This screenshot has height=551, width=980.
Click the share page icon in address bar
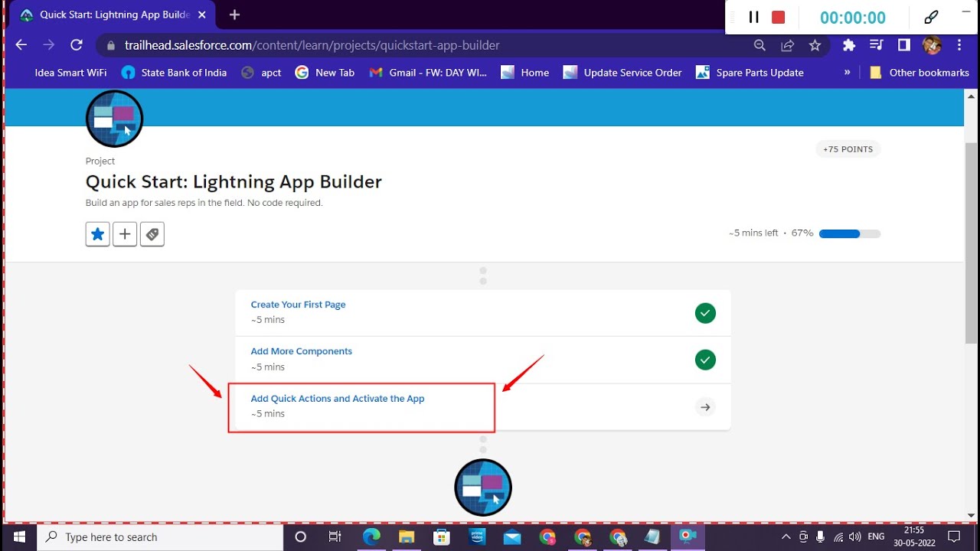pyautogui.click(x=787, y=45)
